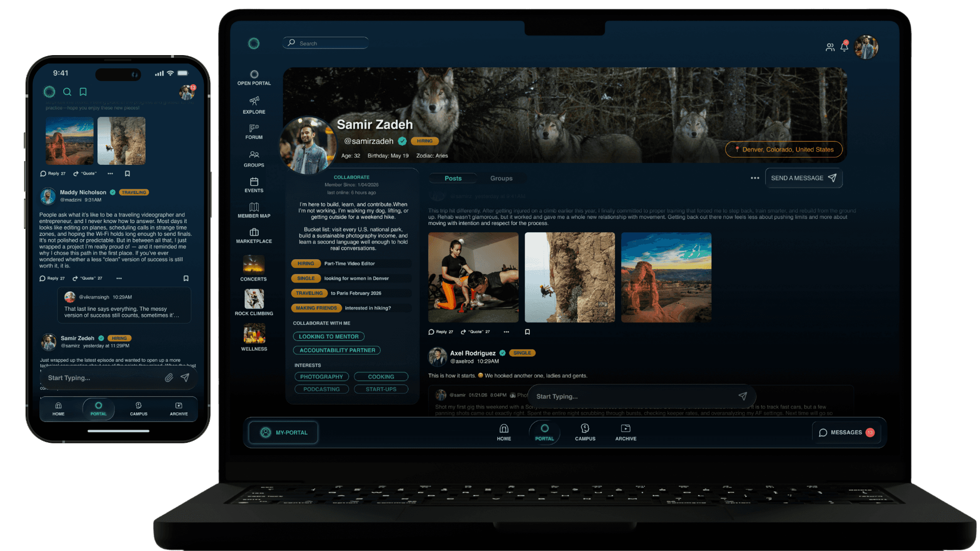Open the friends icon in top bar

[830, 47]
